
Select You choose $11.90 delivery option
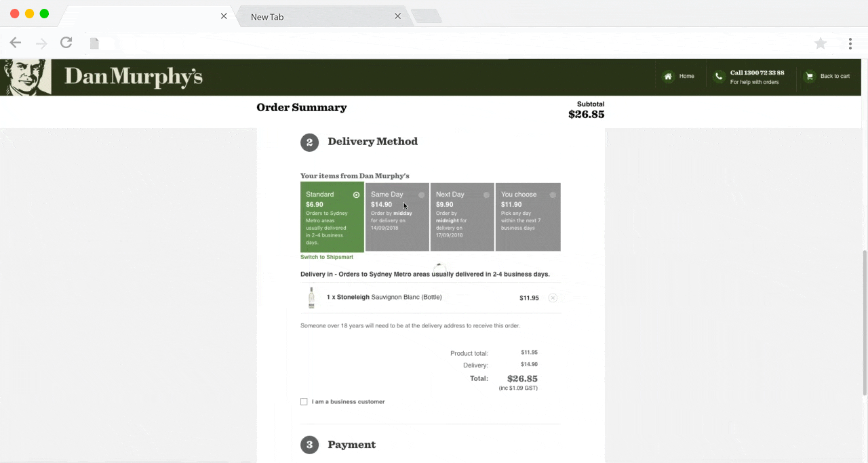pos(528,217)
